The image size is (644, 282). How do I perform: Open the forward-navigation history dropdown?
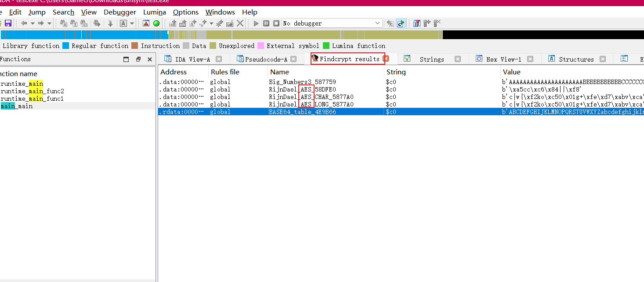coord(49,23)
